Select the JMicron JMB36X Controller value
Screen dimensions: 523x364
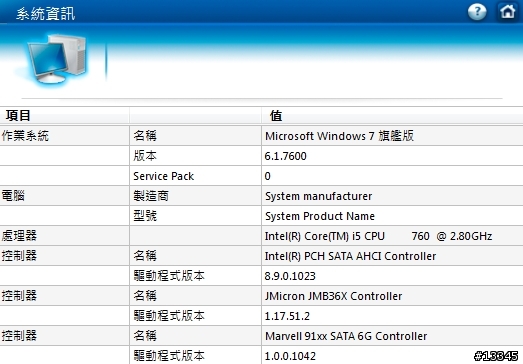click(333, 296)
